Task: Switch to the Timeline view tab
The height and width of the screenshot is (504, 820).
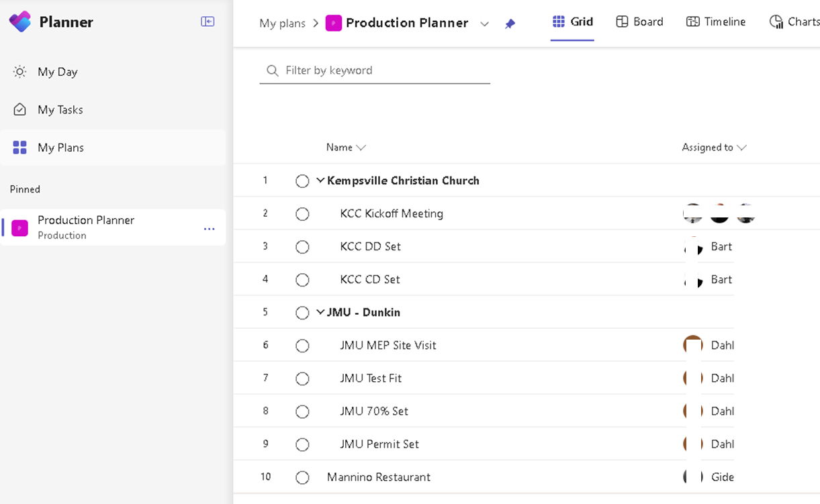Action: click(x=716, y=22)
